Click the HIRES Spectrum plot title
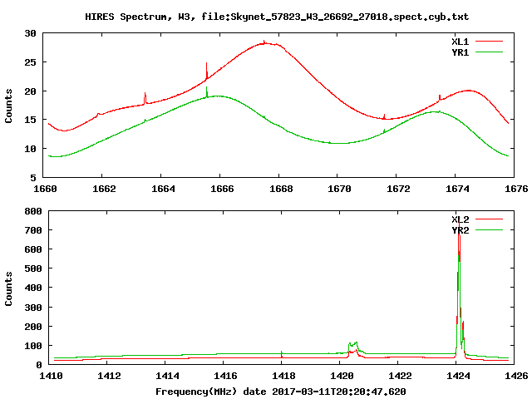This screenshot has height=399, width=532. coord(277,17)
